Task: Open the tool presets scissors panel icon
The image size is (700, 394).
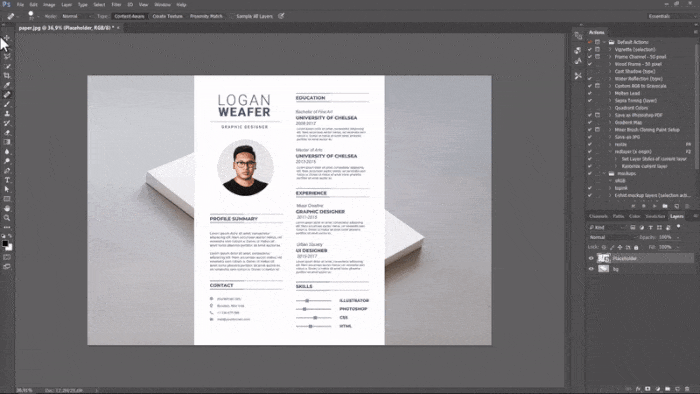Action: 578,76
